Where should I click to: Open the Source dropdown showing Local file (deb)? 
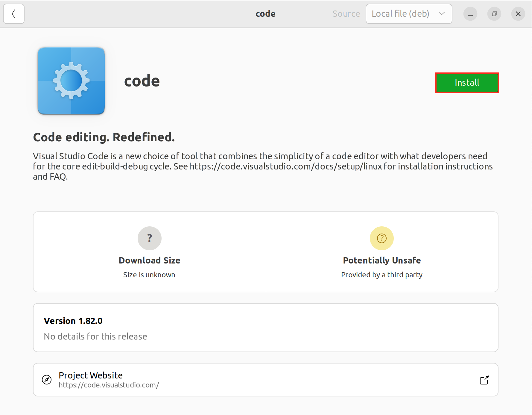(x=409, y=14)
